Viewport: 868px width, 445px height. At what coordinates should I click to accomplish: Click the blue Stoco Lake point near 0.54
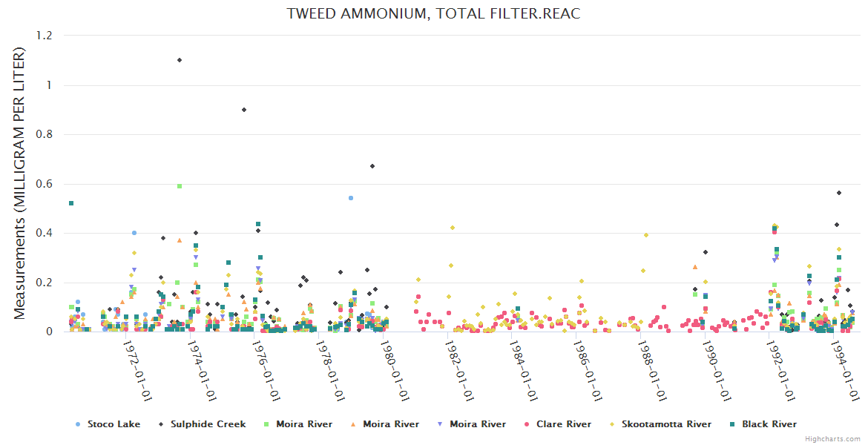351,198
